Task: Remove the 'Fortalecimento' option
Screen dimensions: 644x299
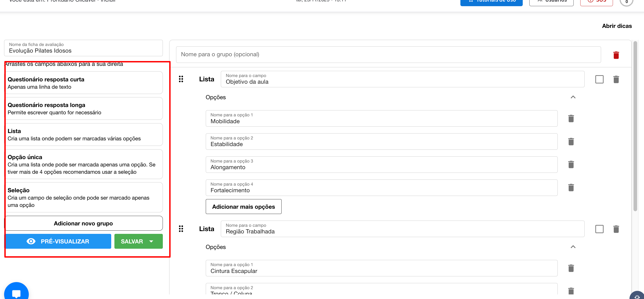Action: [571, 188]
